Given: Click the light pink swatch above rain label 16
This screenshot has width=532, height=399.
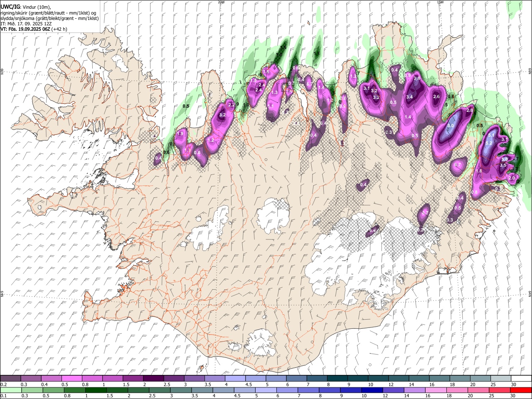Looking at the screenshot, I should click(436, 390).
